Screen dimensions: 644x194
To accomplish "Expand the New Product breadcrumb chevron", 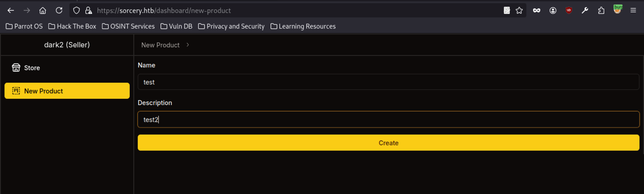I will [x=188, y=45].
